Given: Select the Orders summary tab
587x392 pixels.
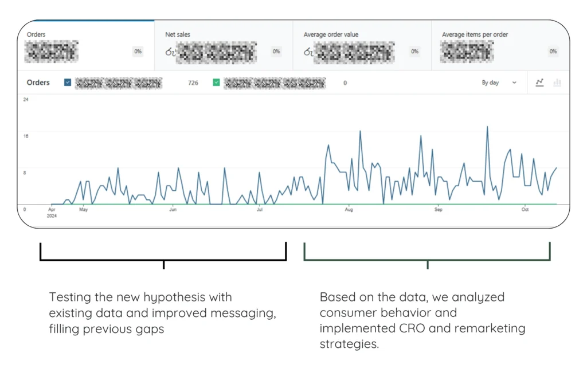Looking at the screenshot, I should (x=86, y=46).
